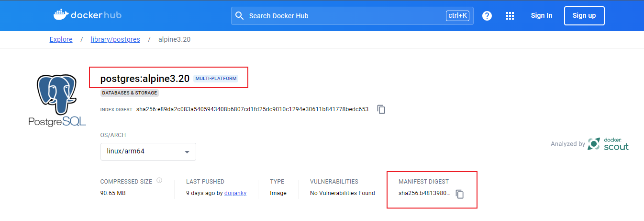Open the help question mark icon
Screen dimensions: 644x221
487,16
